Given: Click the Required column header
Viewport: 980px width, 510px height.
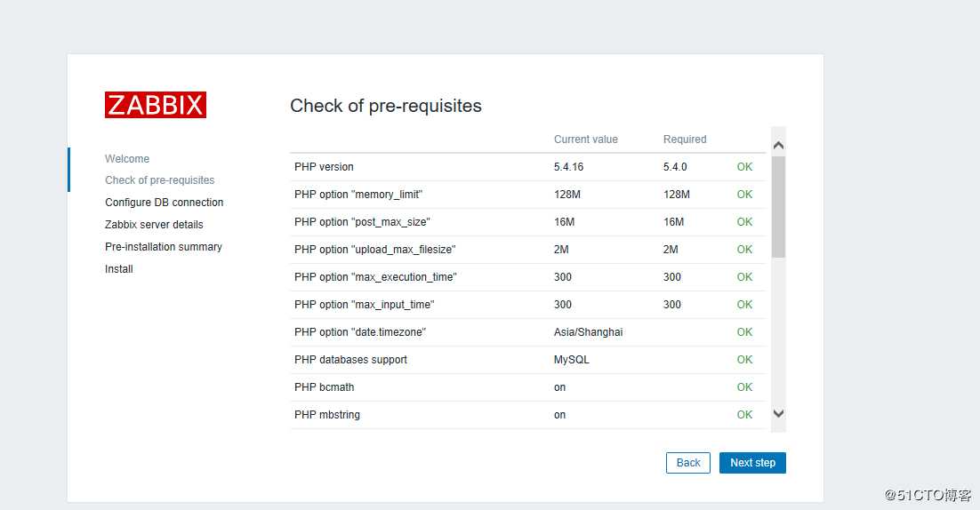Looking at the screenshot, I should coord(685,139).
